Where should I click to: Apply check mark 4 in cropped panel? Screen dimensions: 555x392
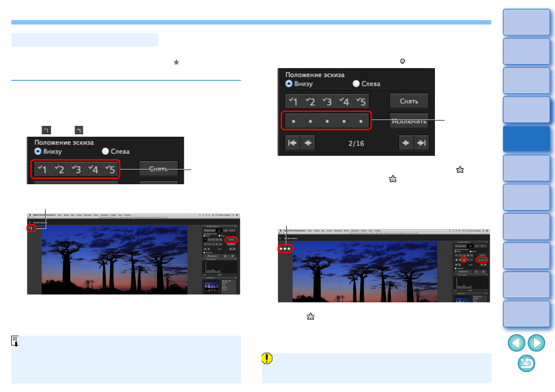(x=93, y=170)
